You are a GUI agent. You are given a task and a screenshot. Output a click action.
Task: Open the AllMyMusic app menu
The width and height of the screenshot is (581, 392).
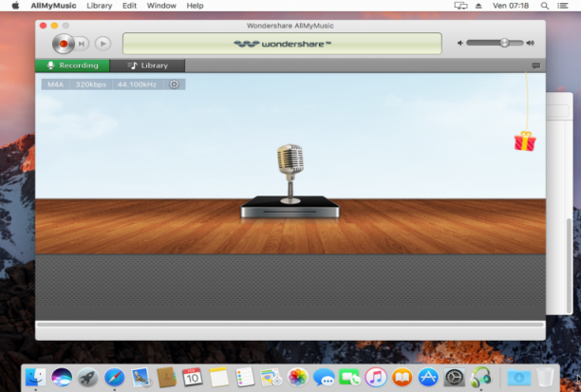pos(53,6)
